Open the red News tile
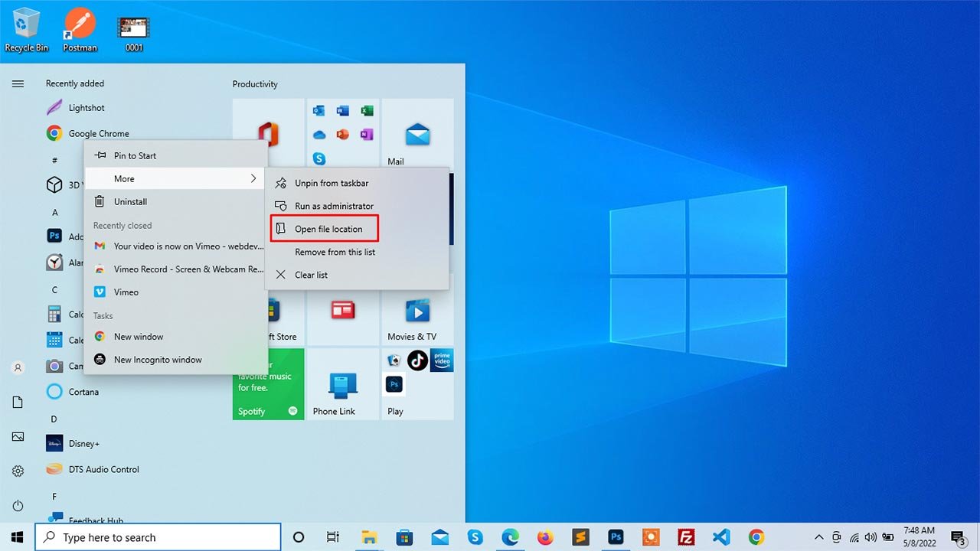 point(342,310)
